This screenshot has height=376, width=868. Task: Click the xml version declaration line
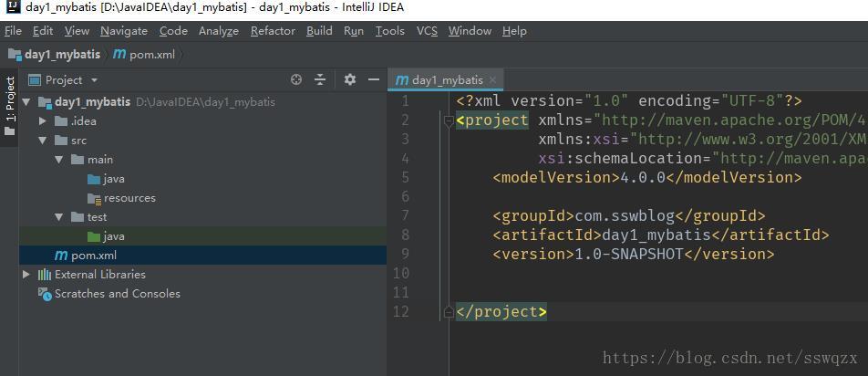click(x=629, y=101)
